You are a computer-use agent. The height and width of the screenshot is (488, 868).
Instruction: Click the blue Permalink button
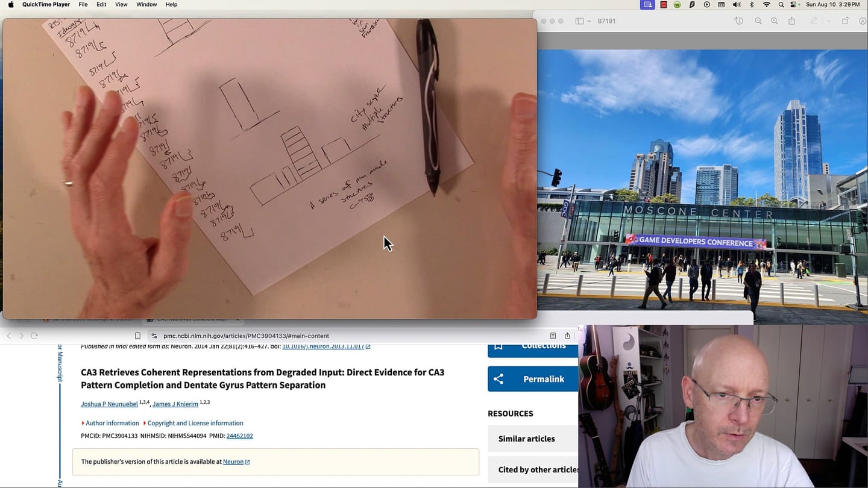[x=533, y=379]
